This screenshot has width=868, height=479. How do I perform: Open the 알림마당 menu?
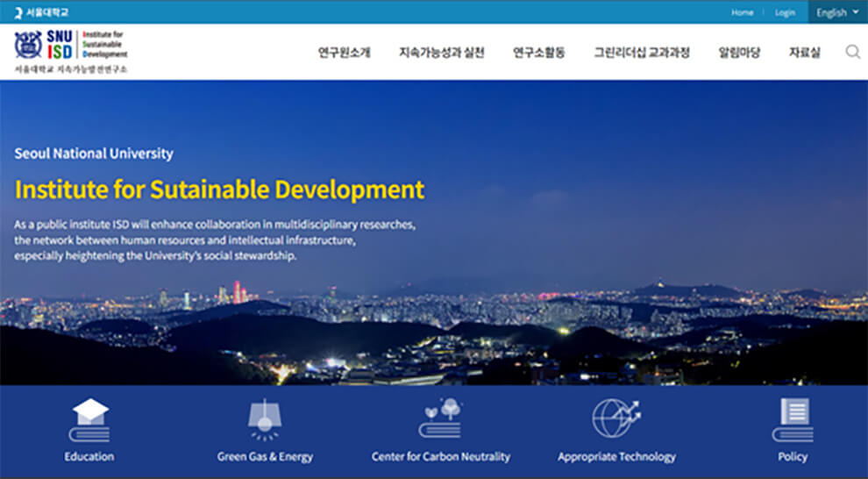pyautogui.click(x=739, y=53)
